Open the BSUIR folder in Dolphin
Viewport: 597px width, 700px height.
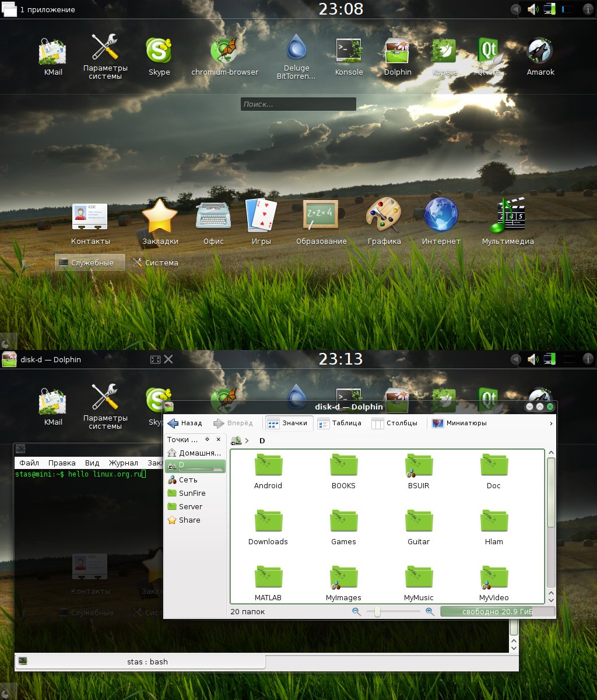(419, 471)
